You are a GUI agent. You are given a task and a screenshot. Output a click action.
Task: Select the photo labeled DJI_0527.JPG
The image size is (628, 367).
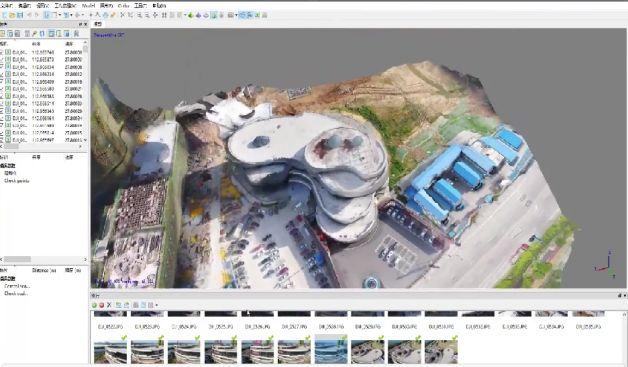(x=294, y=327)
